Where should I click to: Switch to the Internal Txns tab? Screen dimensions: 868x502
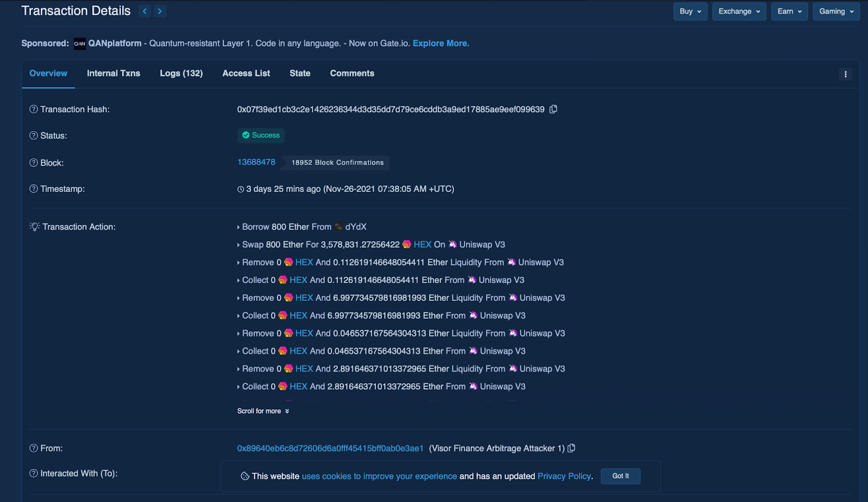coord(113,74)
